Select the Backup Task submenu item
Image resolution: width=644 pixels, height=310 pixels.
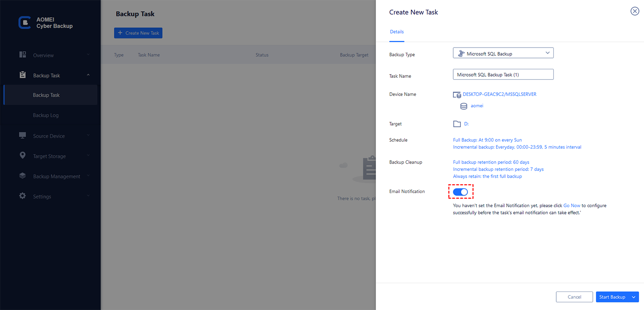(50, 95)
